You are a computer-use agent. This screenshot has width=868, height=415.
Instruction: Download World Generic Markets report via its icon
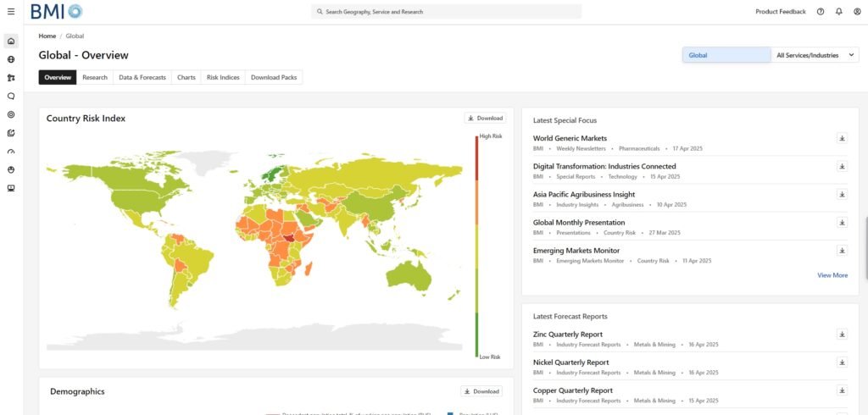pos(842,138)
